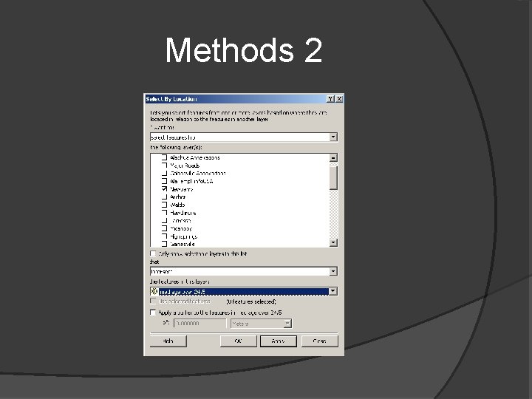The image size is (532, 399).
Task: Enable 'Apply a buffer to the features' checkbox
Action: click(x=153, y=312)
